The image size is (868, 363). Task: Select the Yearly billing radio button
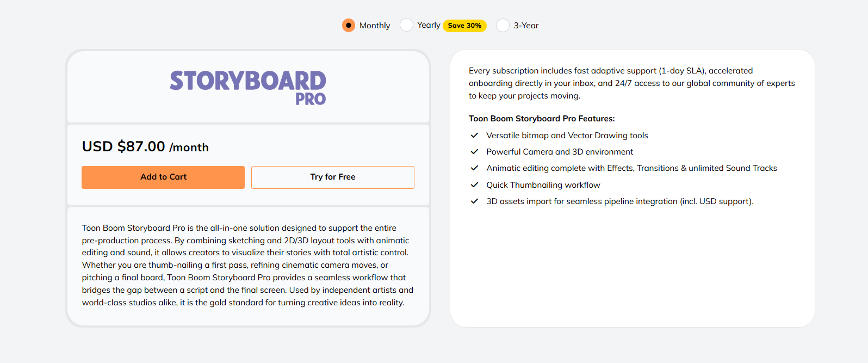[x=406, y=25]
